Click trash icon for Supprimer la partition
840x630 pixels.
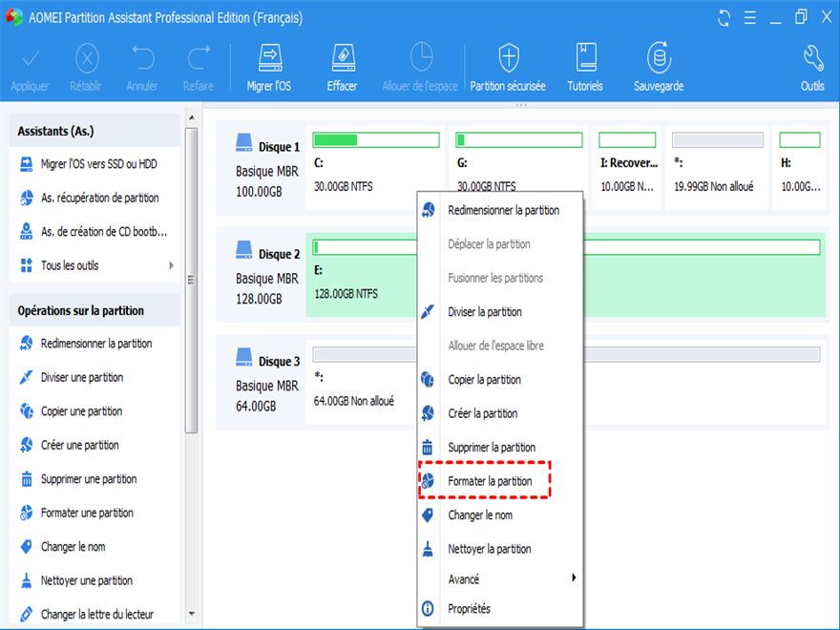(x=428, y=447)
